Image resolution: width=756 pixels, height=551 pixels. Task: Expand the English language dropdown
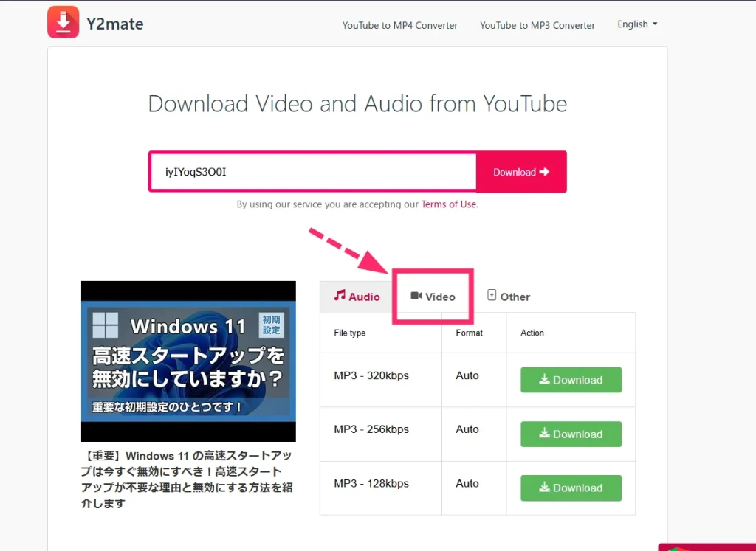tap(637, 24)
